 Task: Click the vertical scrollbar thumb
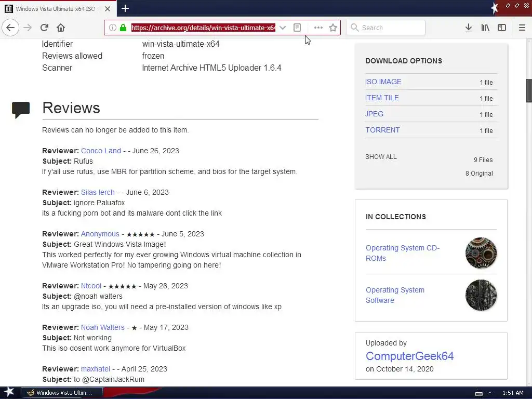coord(529,90)
